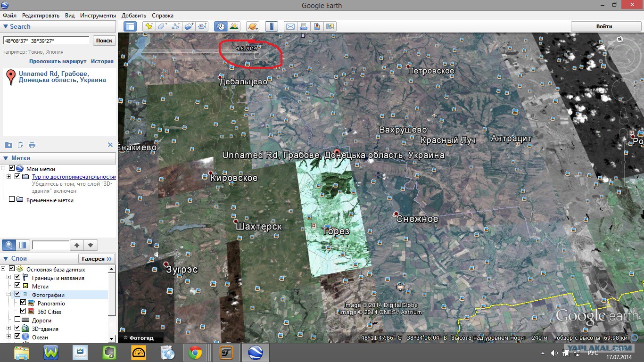Show sunlight across the landscape
The height and width of the screenshot is (362, 644).
[234, 26]
